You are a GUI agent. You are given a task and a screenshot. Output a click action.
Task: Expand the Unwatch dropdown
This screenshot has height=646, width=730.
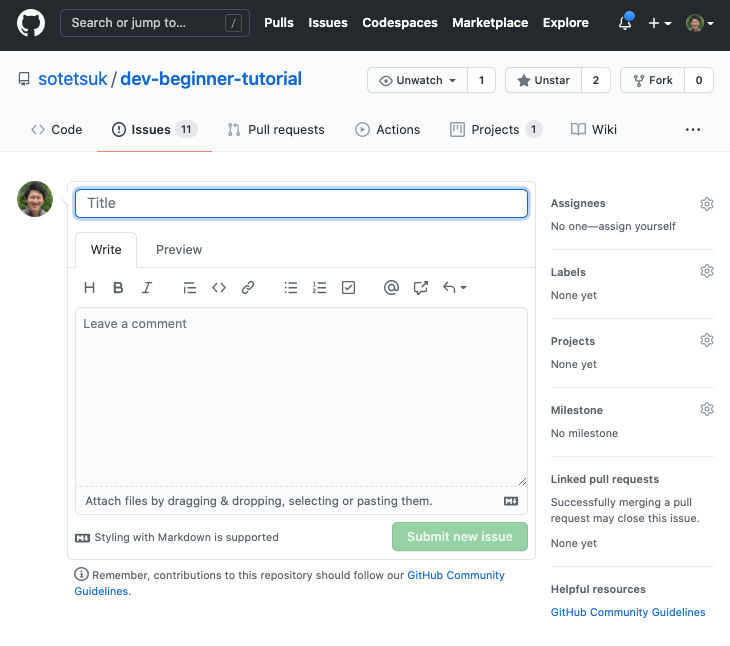click(417, 80)
